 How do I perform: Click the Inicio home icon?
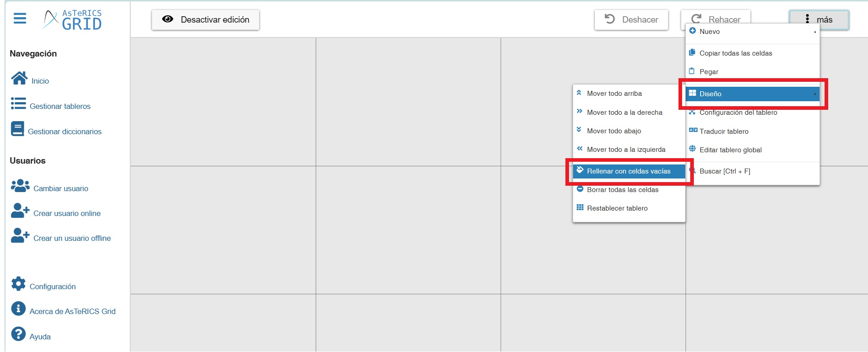coord(19,78)
